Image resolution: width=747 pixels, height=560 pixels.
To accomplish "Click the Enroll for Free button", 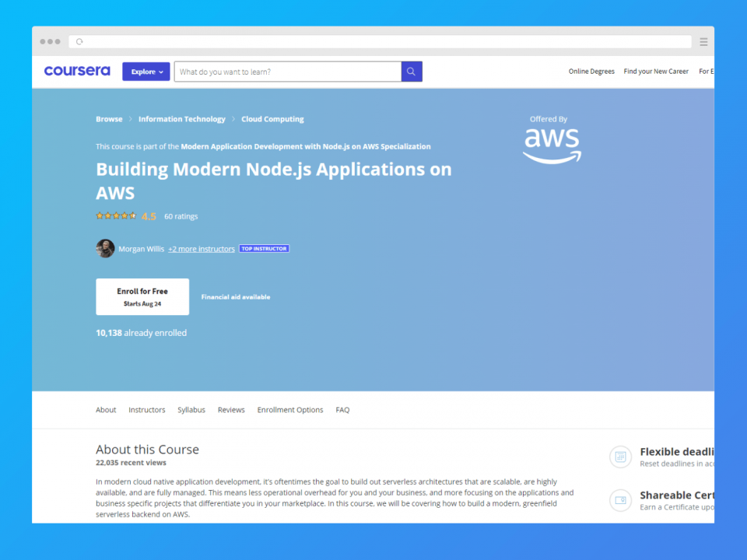I will (x=142, y=296).
